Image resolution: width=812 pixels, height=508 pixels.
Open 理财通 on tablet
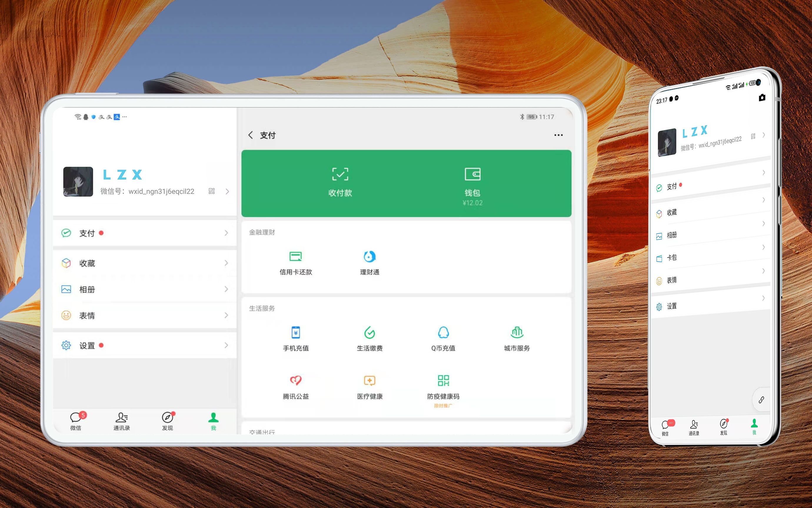coord(370,263)
